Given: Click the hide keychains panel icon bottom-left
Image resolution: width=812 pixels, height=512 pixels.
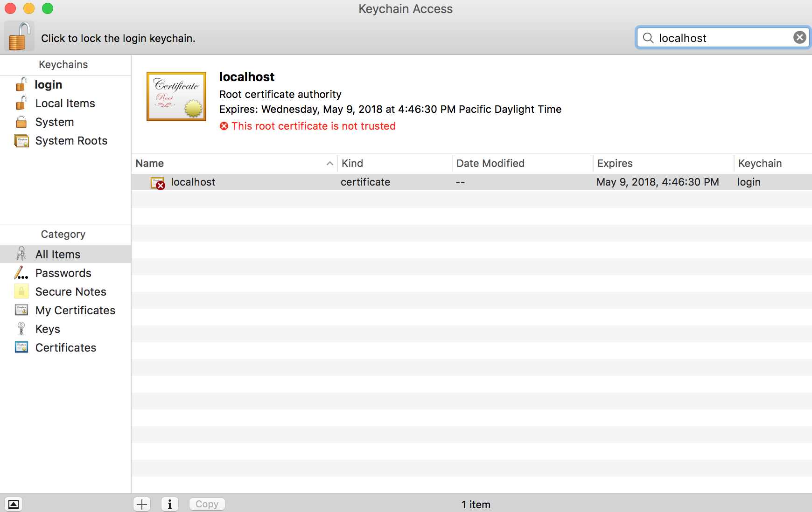Looking at the screenshot, I should tap(14, 504).
